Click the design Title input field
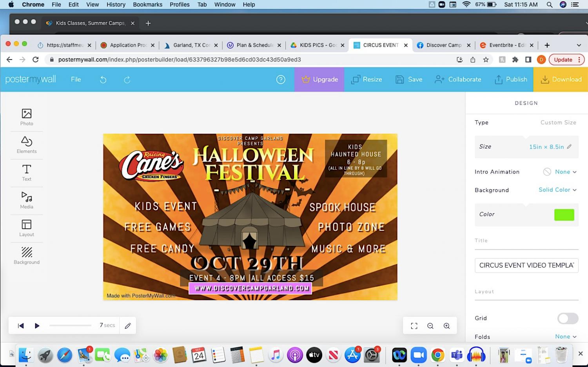The height and width of the screenshot is (367, 588). [526, 265]
